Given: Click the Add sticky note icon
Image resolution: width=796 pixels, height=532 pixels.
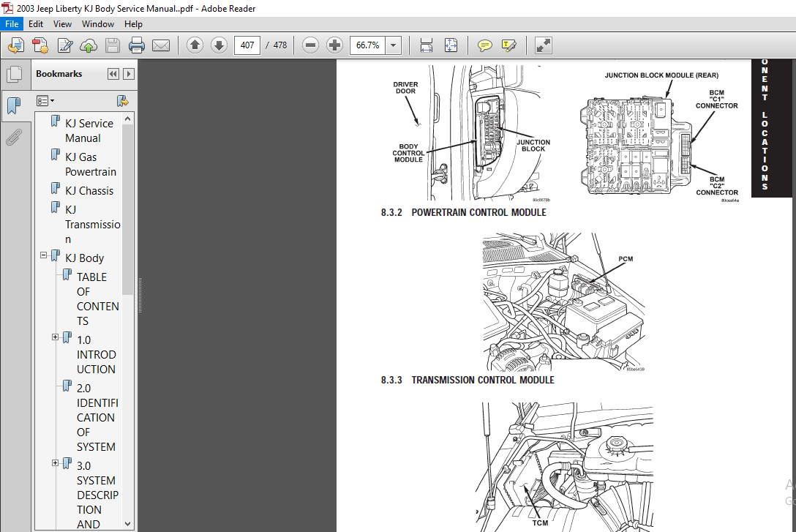Looking at the screenshot, I should 485,45.
